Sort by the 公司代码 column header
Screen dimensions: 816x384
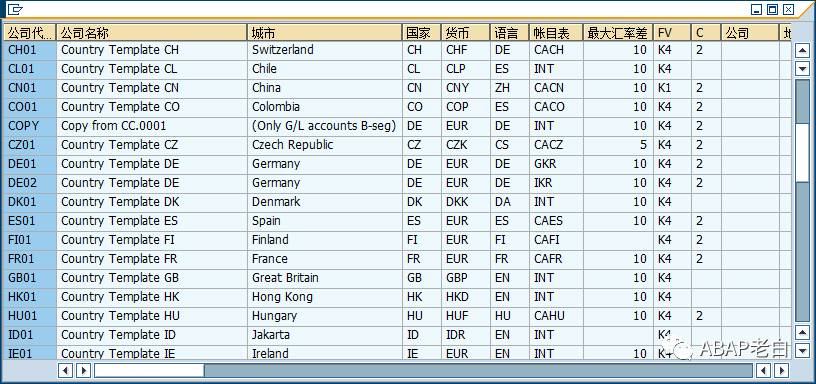(x=30, y=33)
